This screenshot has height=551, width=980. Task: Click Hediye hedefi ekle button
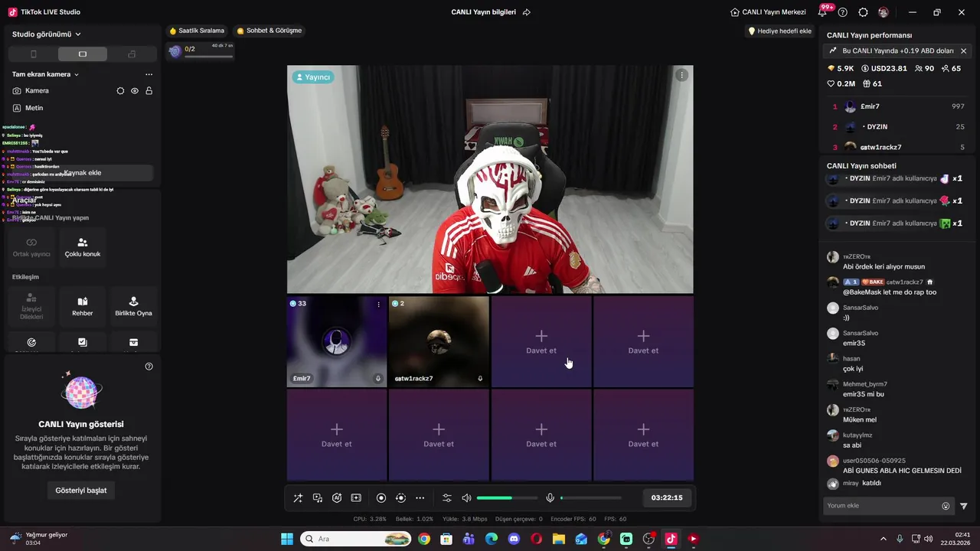[779, 31]
